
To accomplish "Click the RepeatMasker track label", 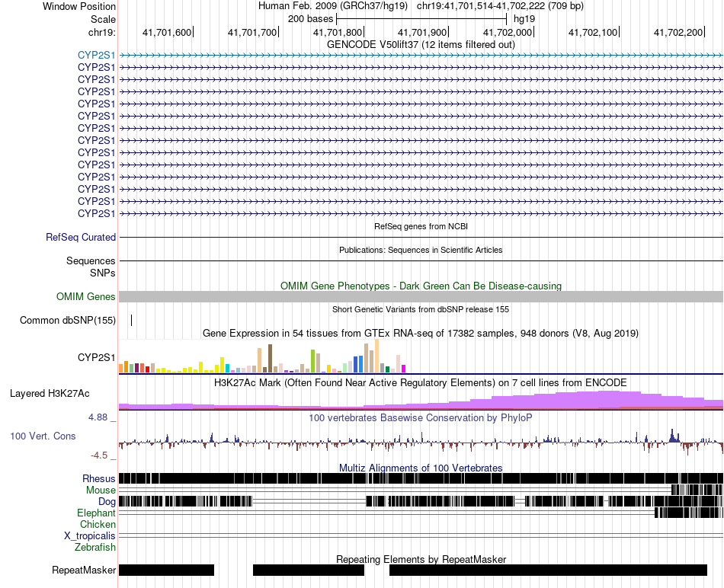I will [84, 570].
